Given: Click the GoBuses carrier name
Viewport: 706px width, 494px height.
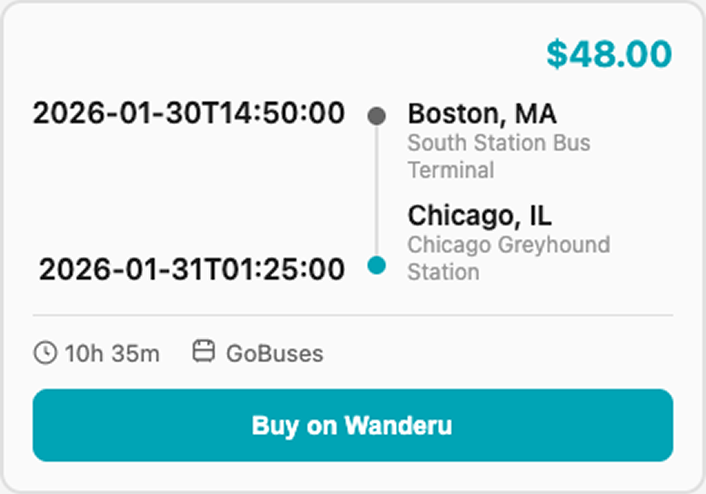Looking at the screenshot, I should [274, 353].
